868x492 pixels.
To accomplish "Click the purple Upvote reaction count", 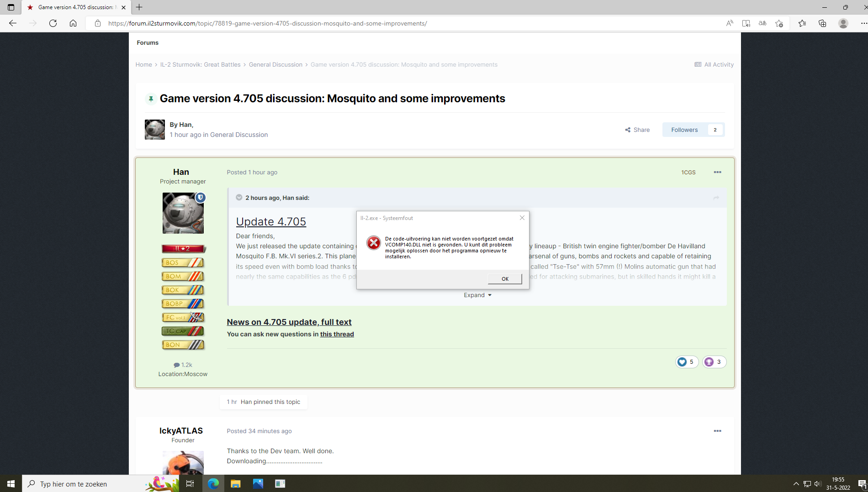I will click(x=714, y=362).
